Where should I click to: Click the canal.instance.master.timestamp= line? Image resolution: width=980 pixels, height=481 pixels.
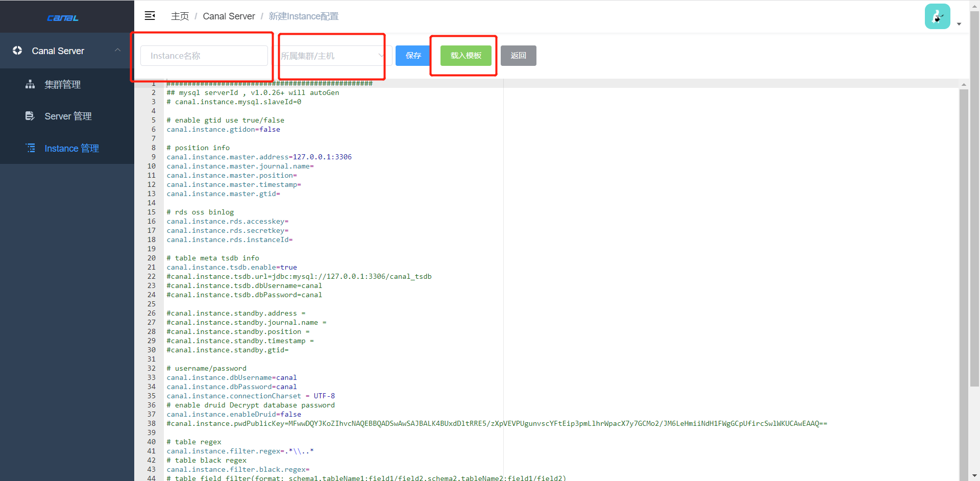(x=234, y=184)
